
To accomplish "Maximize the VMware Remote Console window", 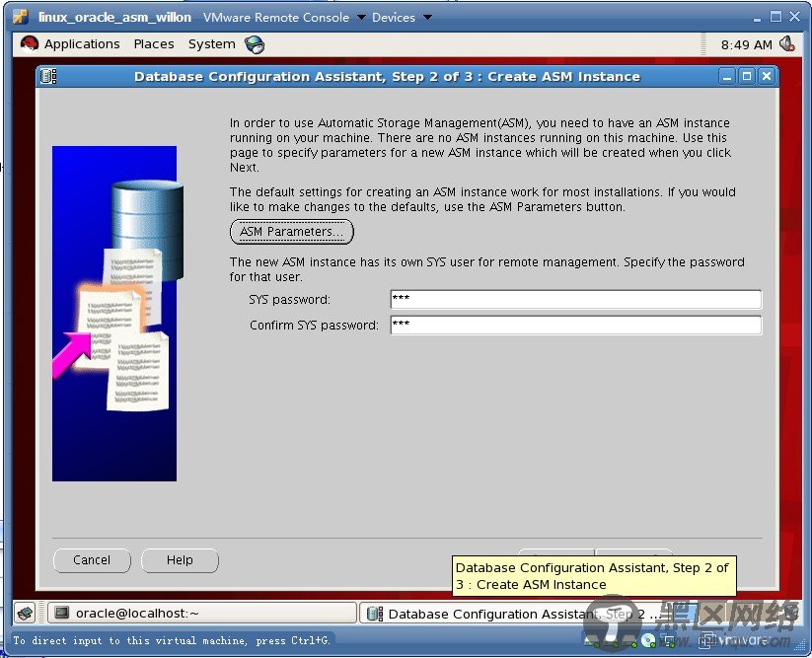I will [775, 17].
